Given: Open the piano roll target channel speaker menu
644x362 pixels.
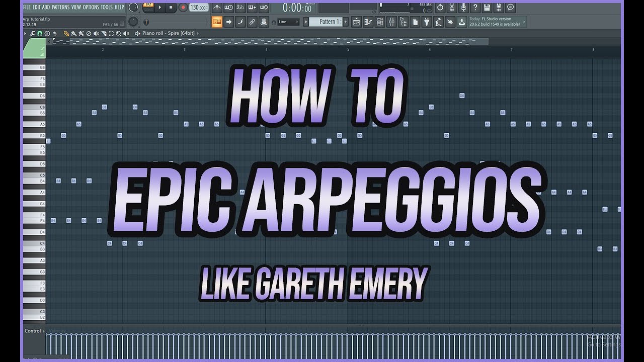Looking at the screenshot, I should tap(137, 33).
